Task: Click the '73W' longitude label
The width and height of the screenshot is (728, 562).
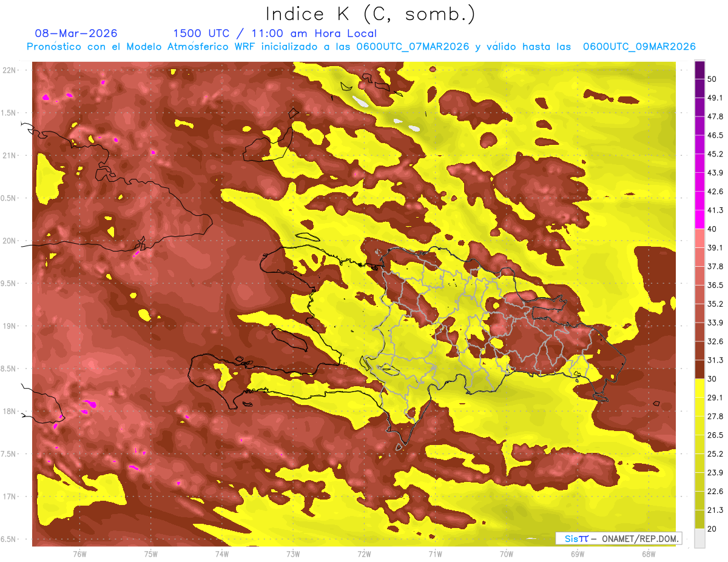Action: (293, 554)
